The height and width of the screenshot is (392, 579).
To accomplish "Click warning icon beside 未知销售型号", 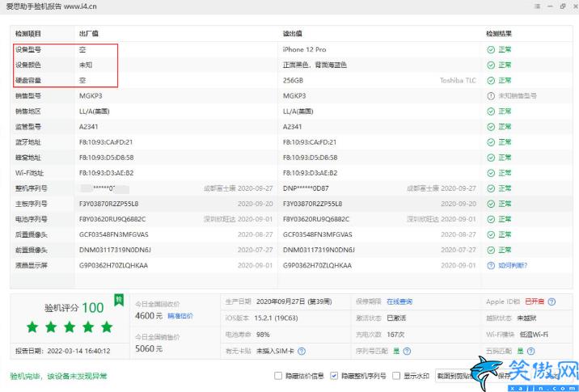I will coord(491,96).
